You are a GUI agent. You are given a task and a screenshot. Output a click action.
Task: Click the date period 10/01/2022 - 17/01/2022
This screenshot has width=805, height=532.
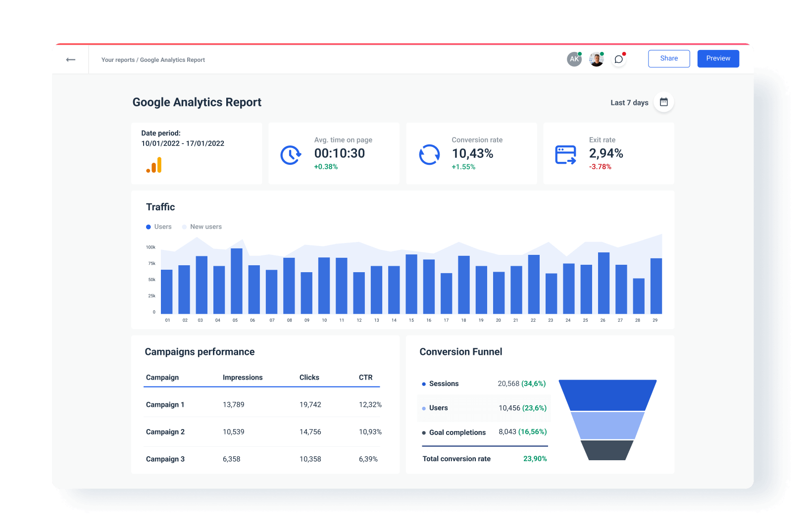(183, 144)
